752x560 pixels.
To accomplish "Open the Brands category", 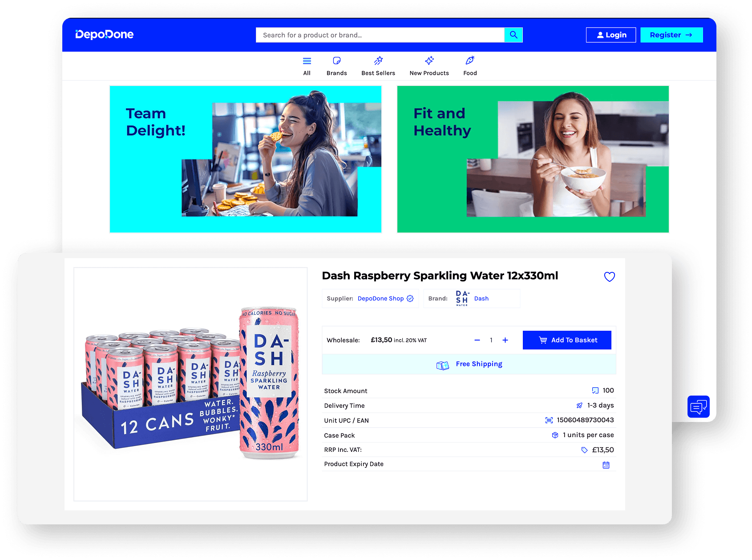I will [336, 66].
